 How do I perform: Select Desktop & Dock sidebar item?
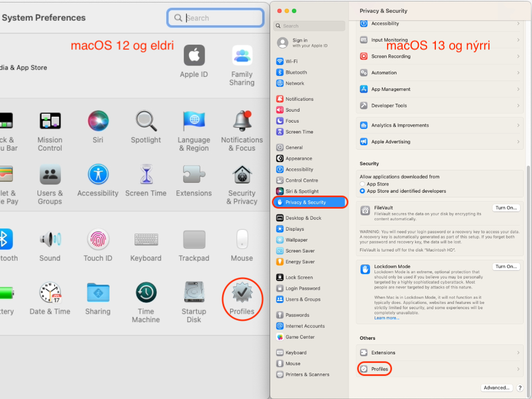click(310, 218)
